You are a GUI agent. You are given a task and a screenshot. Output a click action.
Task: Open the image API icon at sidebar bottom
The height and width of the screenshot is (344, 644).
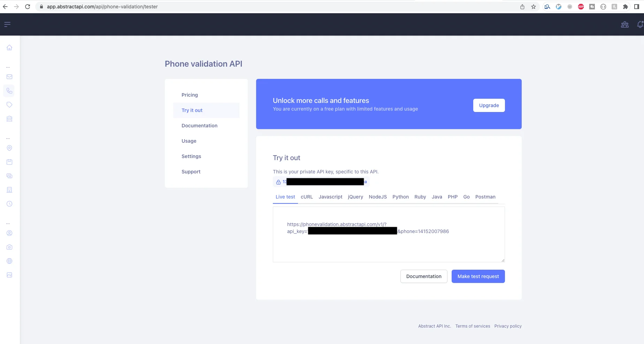pos(9,275)
